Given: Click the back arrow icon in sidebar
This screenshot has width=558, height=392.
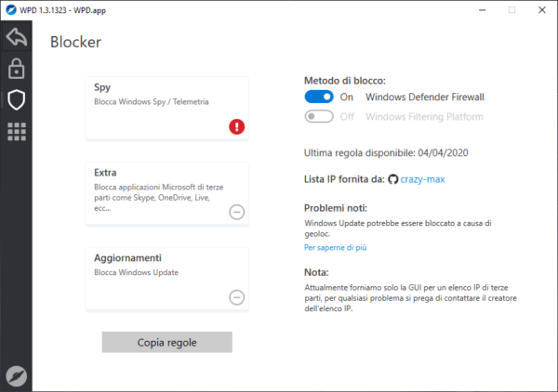Looking at the screenshot, I should [x=17, y=36].
